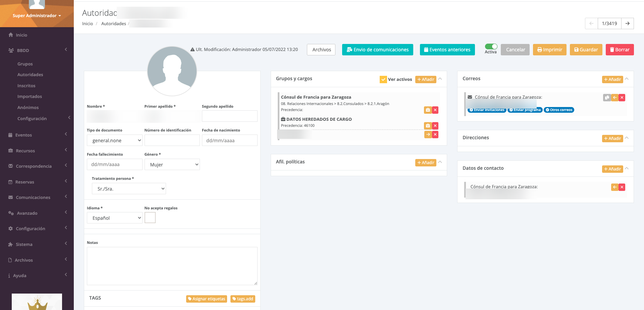The image size is (644, 310).
Task: Click the Notas text area
Action: 172,266
